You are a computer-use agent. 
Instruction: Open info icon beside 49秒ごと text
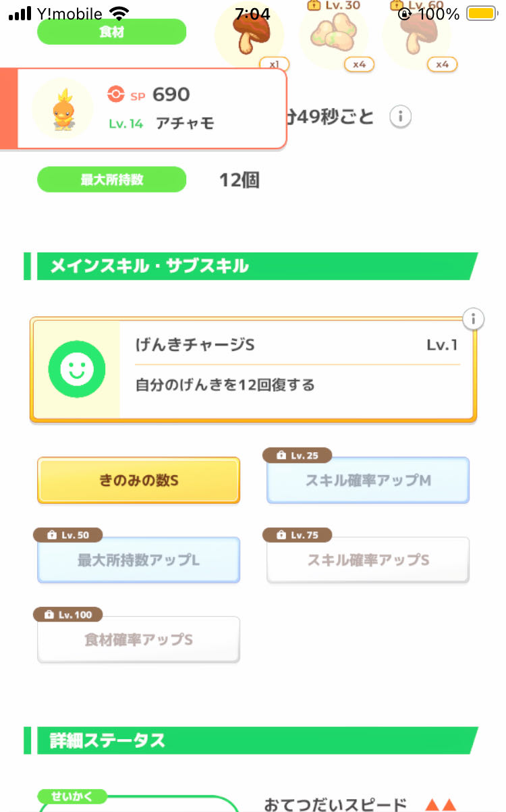[400, 117]
